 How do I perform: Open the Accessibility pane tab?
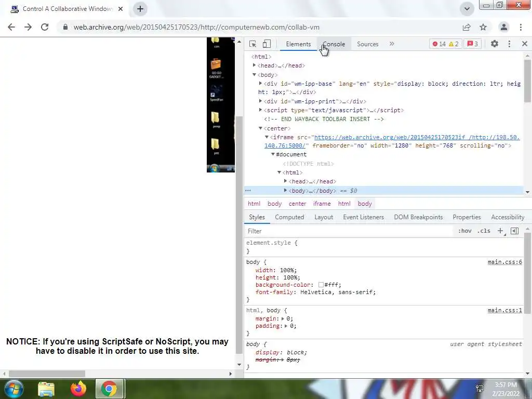pos(508,217)
